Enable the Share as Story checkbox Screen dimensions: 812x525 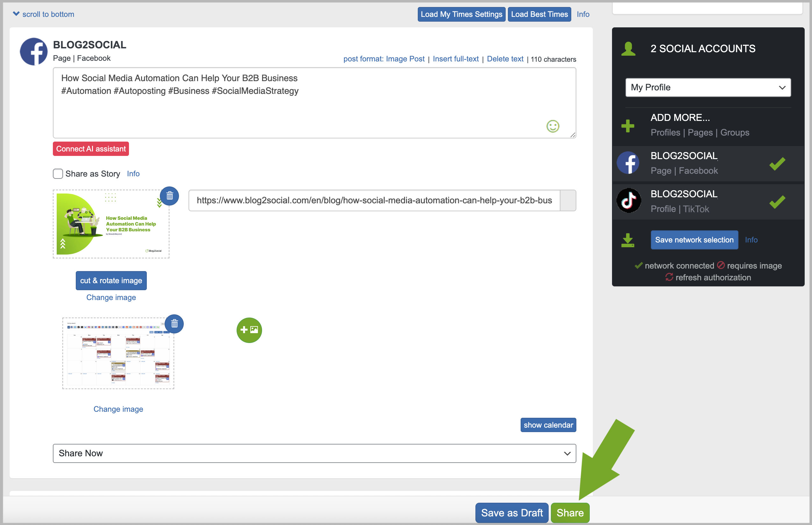[x=58, y=173]
